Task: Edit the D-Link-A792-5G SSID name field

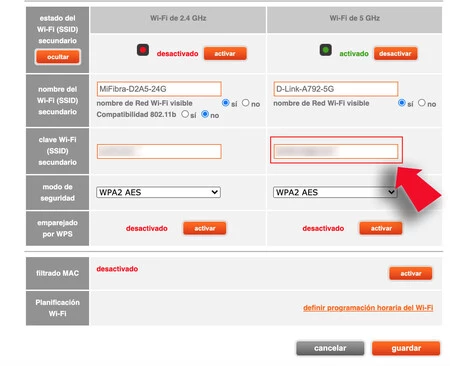Action: point(336,89)
